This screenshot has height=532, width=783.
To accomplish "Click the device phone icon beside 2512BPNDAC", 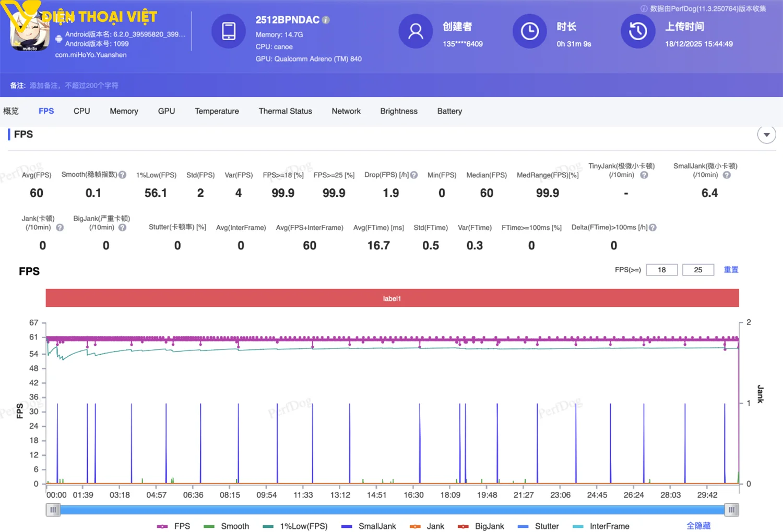I will [x=229, y=31].
